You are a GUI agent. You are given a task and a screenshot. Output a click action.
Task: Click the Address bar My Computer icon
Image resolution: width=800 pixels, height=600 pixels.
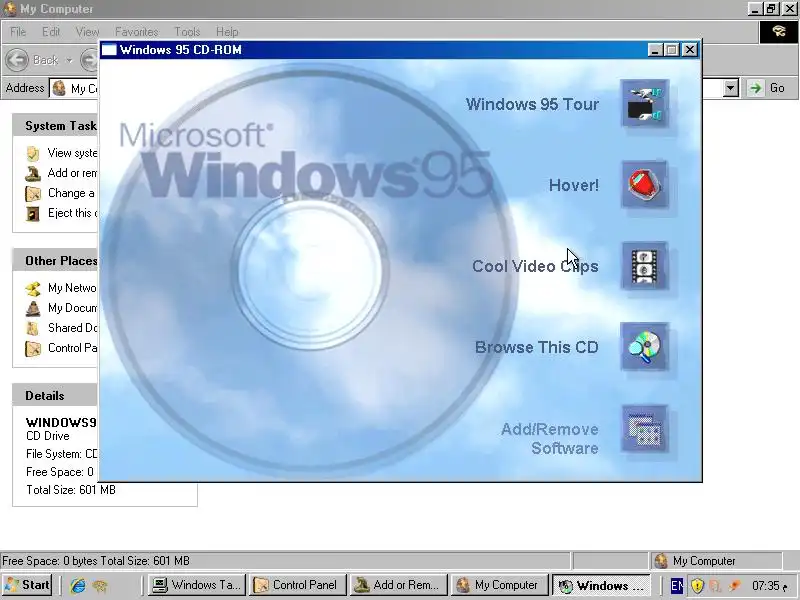coord(59,88)
